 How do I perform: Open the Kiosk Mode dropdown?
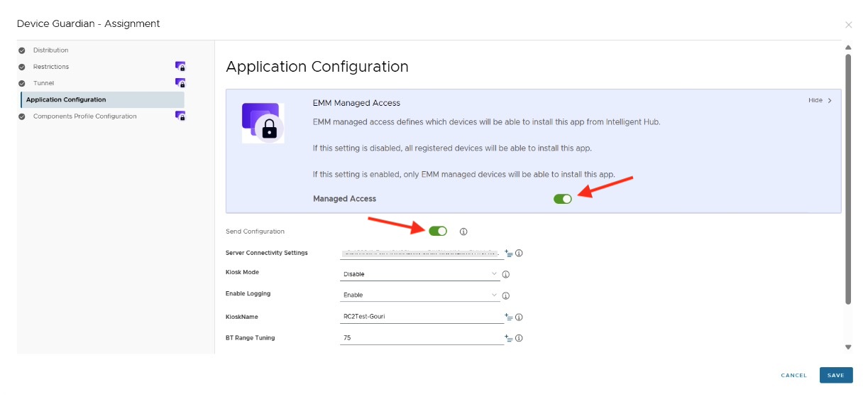(x=420, y=274)
